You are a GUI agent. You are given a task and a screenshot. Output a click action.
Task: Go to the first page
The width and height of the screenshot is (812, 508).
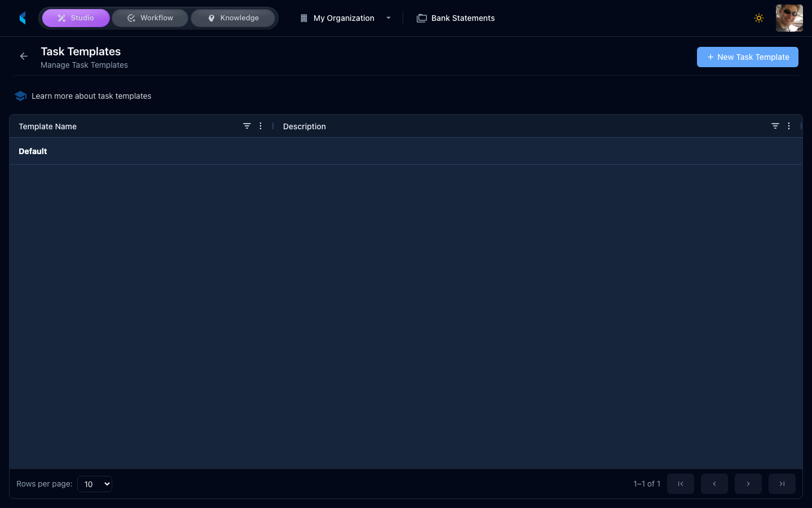[681, 484]
